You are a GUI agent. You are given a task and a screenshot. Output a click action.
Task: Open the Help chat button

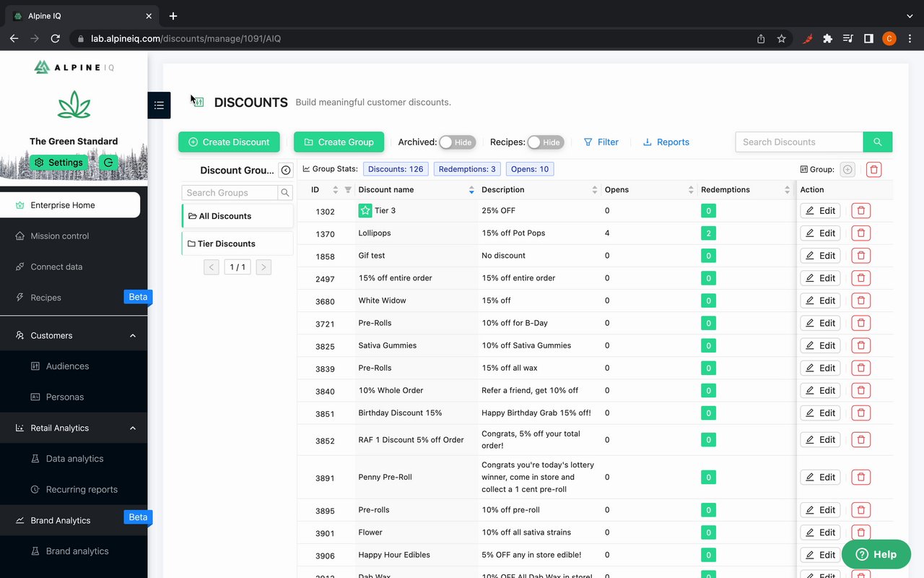876,554
